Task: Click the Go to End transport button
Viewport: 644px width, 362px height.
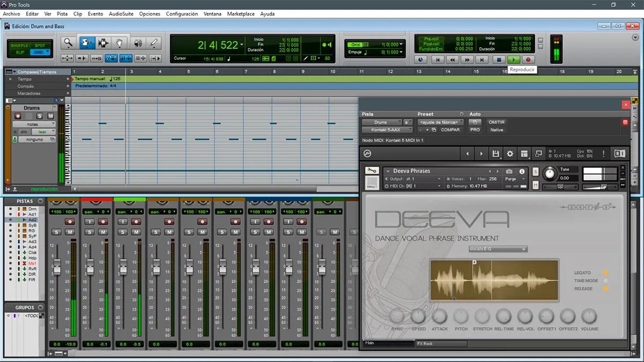Action: coord(482,60)
